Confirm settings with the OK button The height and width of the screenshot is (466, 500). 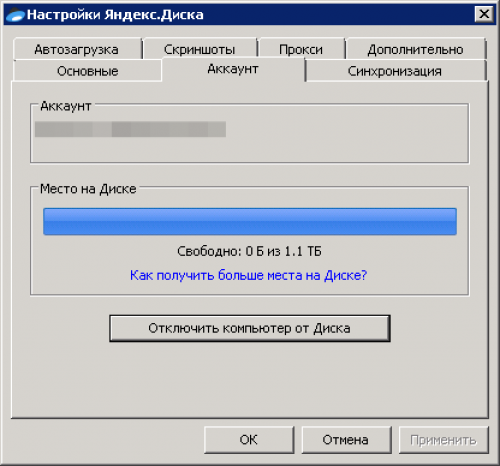[x=249, y=440]
